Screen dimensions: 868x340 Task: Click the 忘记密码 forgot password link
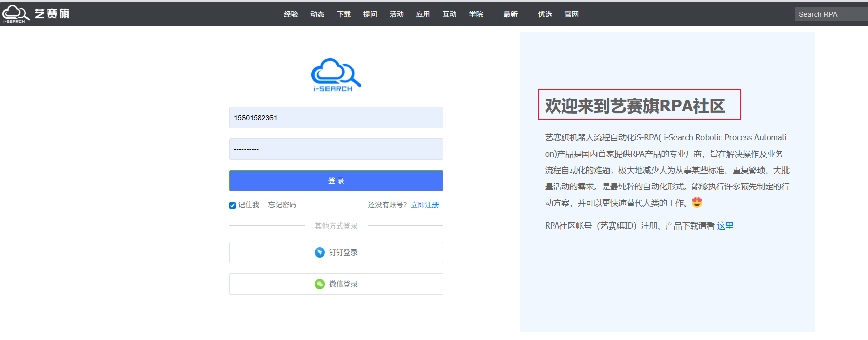282,205
